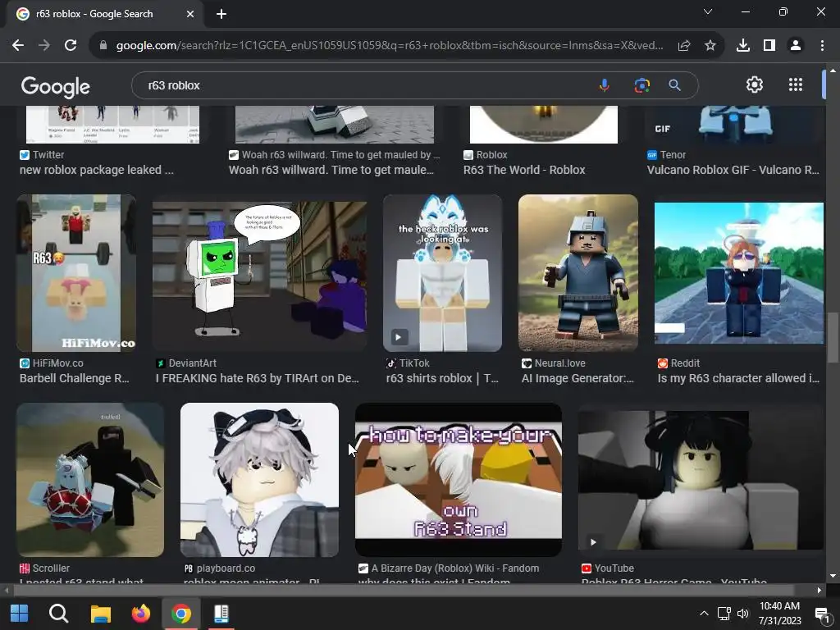Image resolution: width=840 pixels, height=630 pixels.
Task: Click AI Image Generator title text
Action: pos(577,378)
